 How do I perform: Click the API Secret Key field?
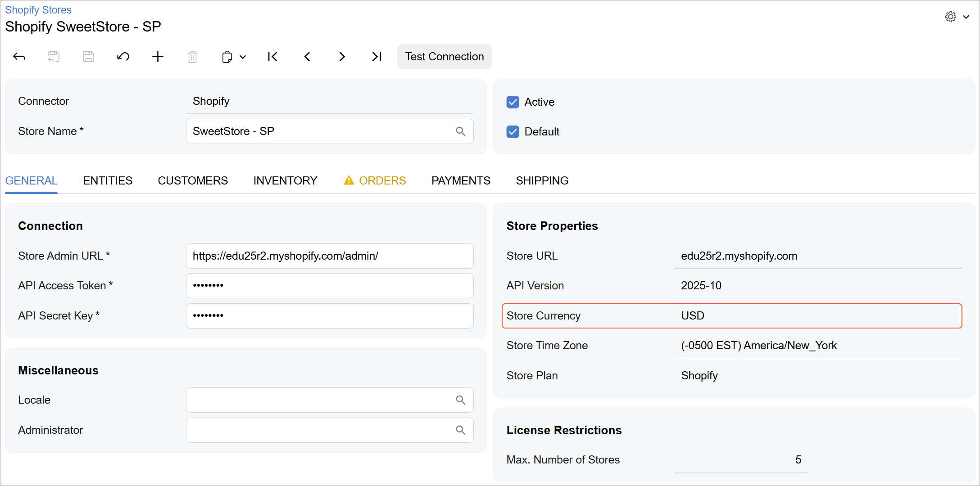[x=330, y=316]
